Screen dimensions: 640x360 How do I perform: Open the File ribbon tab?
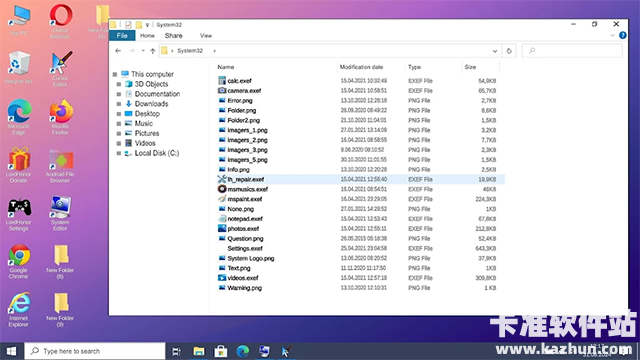click(x=122, y=36)
